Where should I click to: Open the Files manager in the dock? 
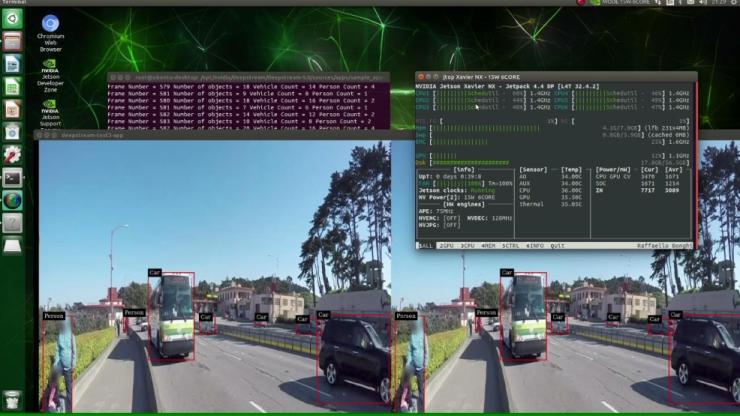pyautogui.click(x=12, y=42)
